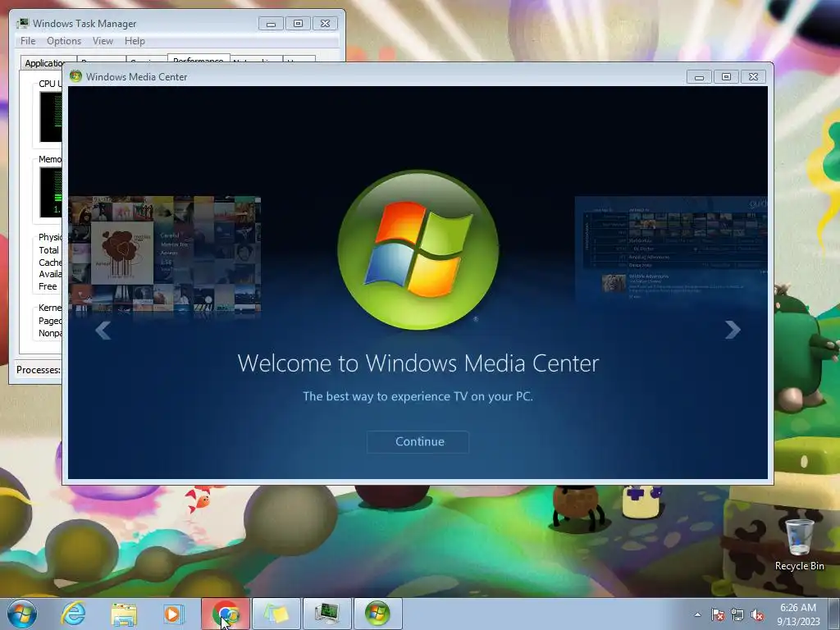Select the Performance tab in Task Manager
The width and height of the screenshot is (840, 630).
(199, 58)
